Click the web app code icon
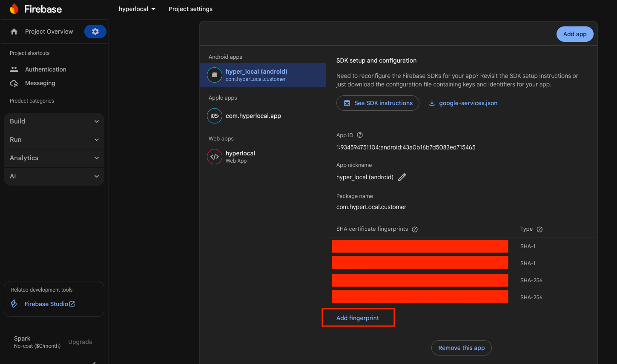Image resolution: width=617 pixels, height=364 pixels. coord(215,157)
